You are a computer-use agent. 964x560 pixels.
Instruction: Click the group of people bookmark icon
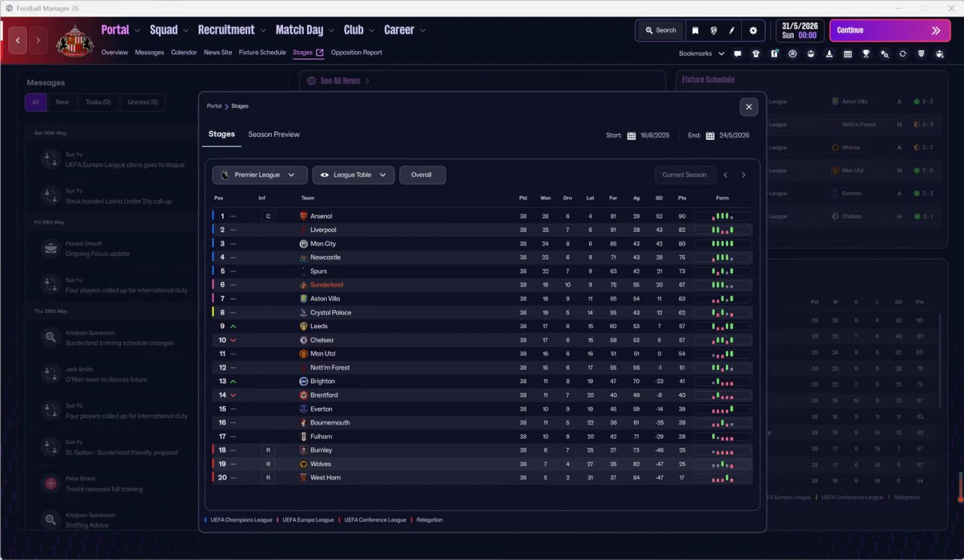(x=810, y=53)
